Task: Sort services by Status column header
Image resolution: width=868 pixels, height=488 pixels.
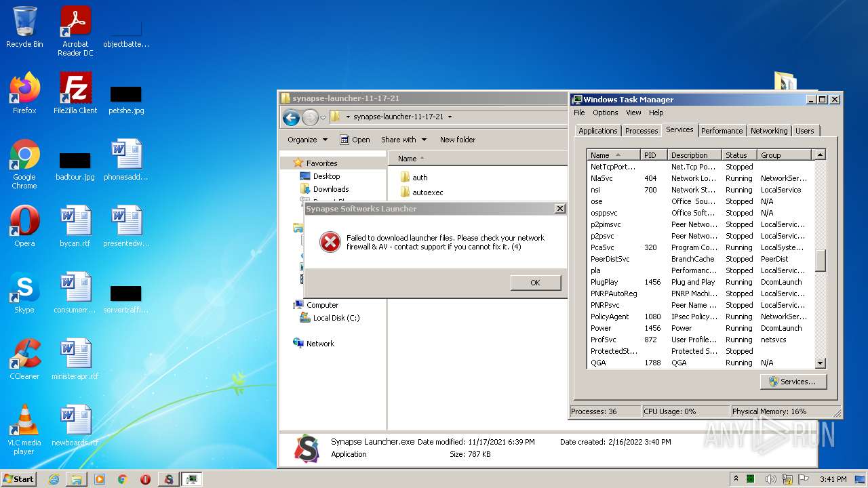Action: 740,155
